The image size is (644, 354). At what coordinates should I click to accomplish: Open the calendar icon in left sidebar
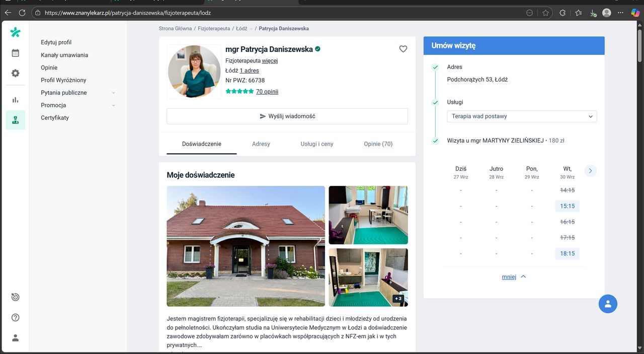pyautogui.click(x=15, y=53)
